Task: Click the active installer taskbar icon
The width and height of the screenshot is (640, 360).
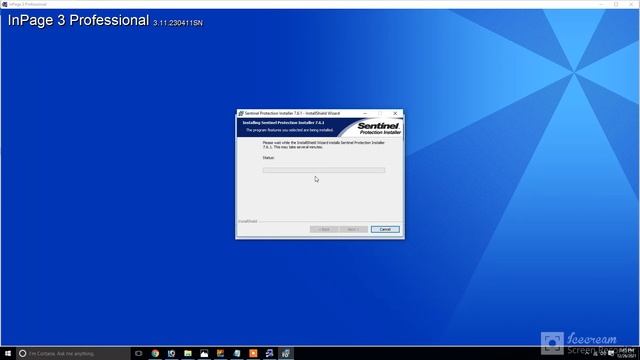Action: point(286,353)
